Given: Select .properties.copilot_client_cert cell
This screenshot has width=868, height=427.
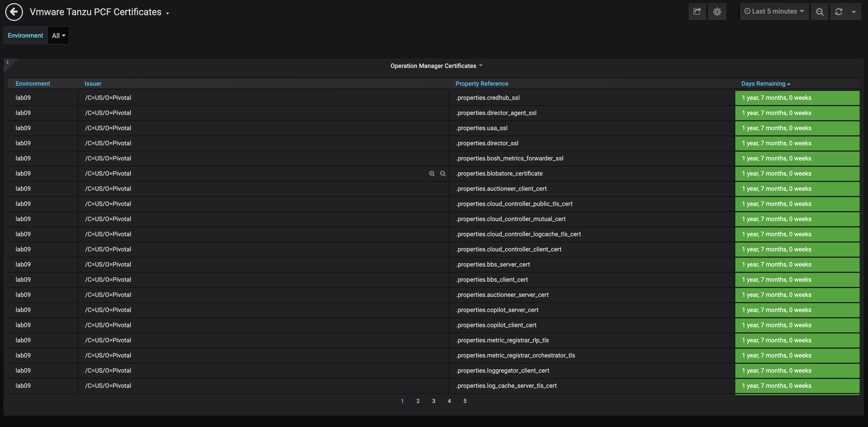Looking at the screenshot, I should (x=592, y=325).
